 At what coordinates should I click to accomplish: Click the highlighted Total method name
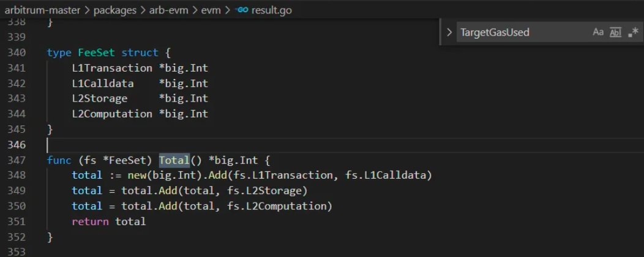click(174, 160)
